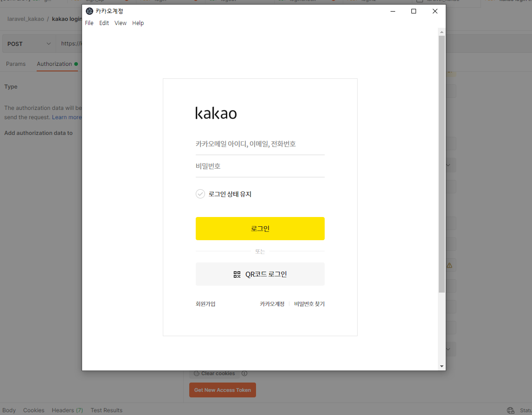Open the File menu in Kakao window
The height and width of the screenshot is (415, 532).
click(x=89, y=23)
